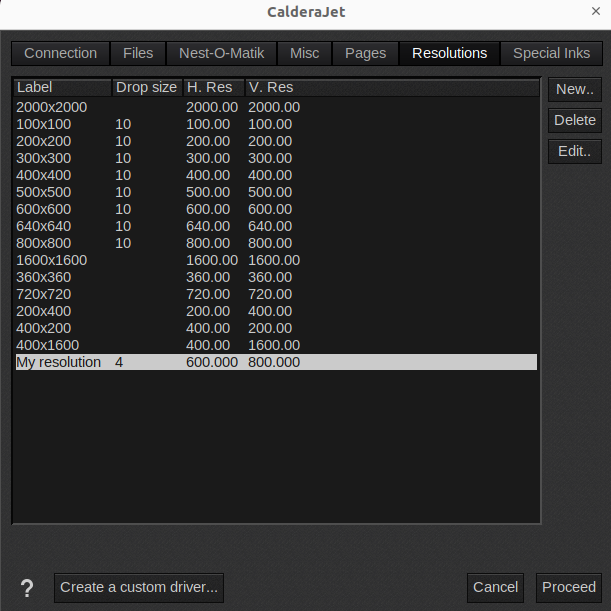Viewport: 611px width, 611px height.
Task: Click the 1600.00 V. Res of 400x1600 row
Action: [274, 345]
